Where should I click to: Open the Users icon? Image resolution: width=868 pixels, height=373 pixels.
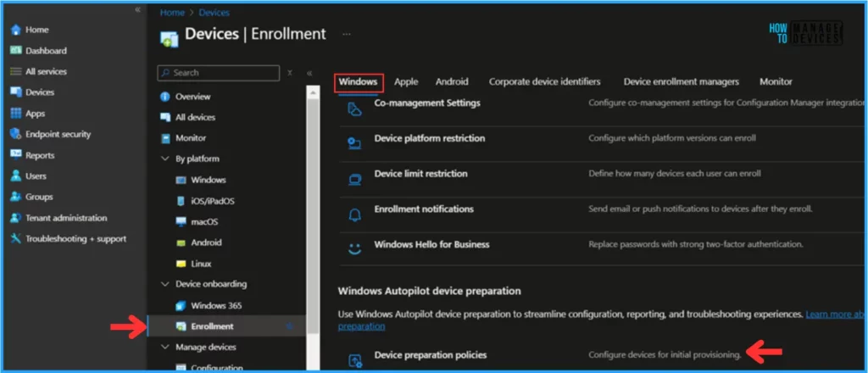coord(15,176)
